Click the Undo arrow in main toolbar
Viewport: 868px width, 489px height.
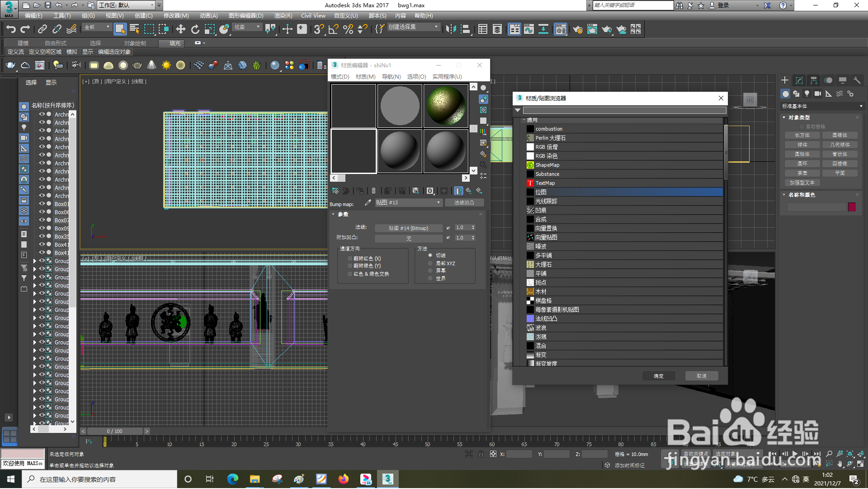tap(11, 29)
